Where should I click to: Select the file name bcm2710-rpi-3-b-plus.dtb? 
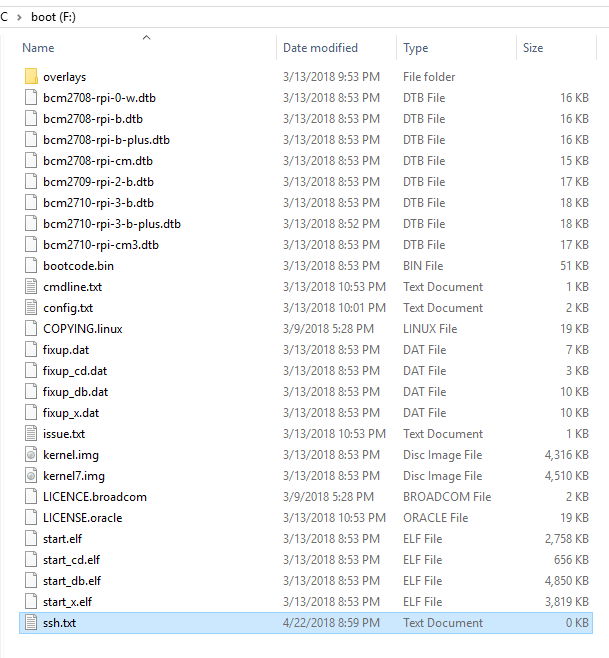point(112,224)
